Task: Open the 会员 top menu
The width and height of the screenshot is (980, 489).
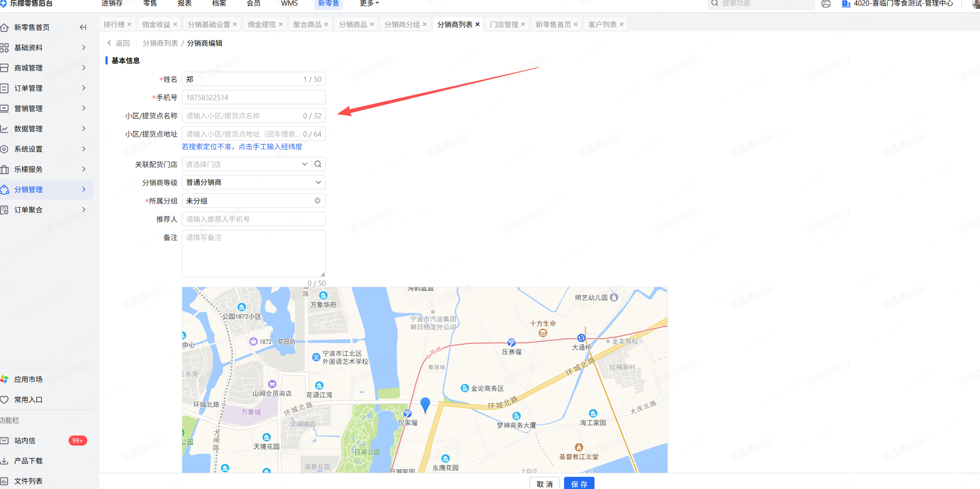Action: pyautogui.click(x=253, y=4)
